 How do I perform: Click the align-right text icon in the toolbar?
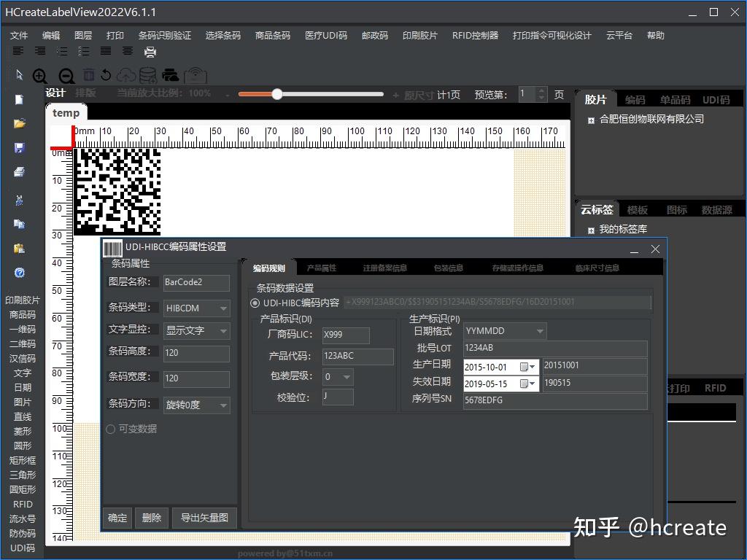tap(40, 51)
